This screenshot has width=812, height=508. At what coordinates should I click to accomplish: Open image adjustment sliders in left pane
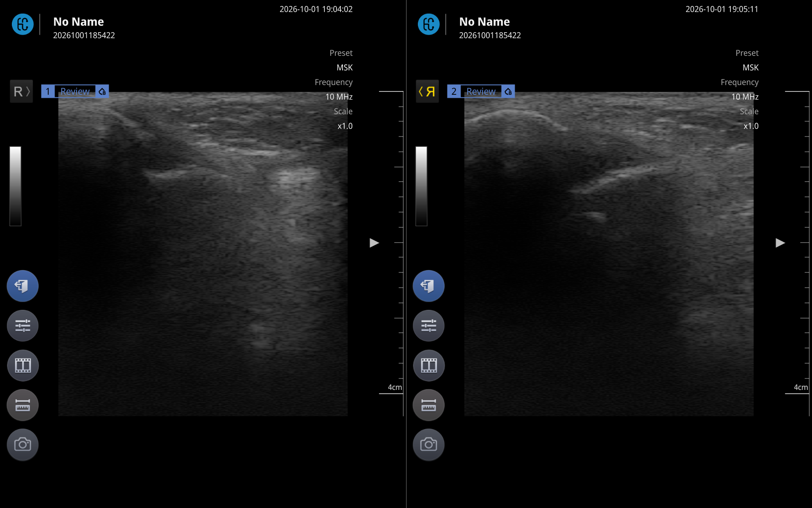(22, 326)
